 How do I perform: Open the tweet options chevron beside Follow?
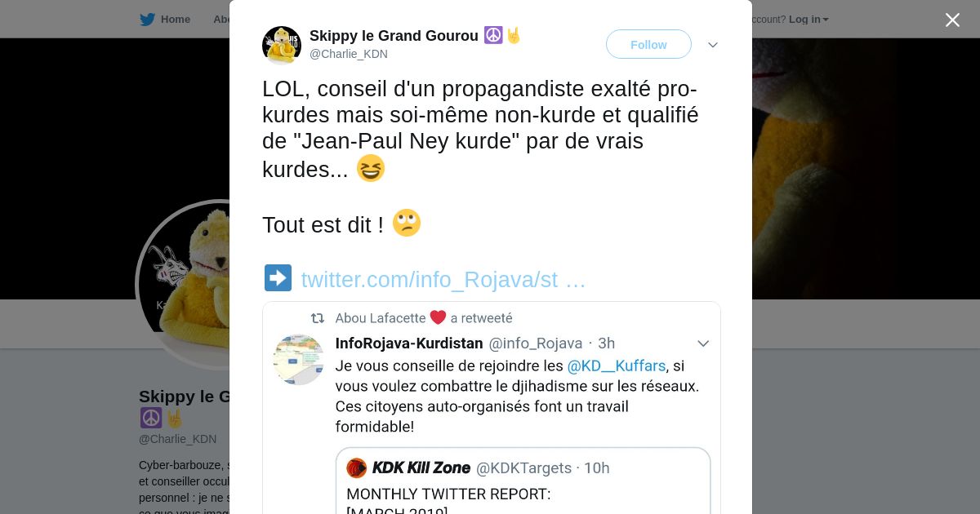point(713,45)
